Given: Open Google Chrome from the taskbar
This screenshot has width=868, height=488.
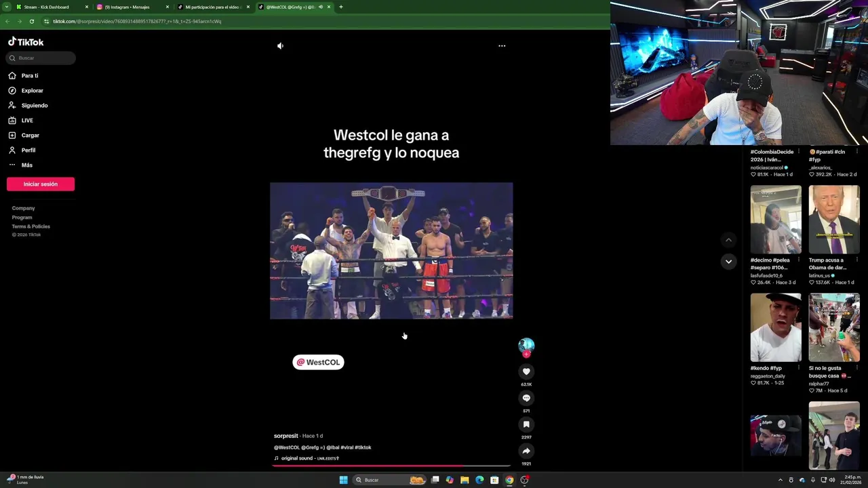Looking at the screenshot, I should click(509, 480).
